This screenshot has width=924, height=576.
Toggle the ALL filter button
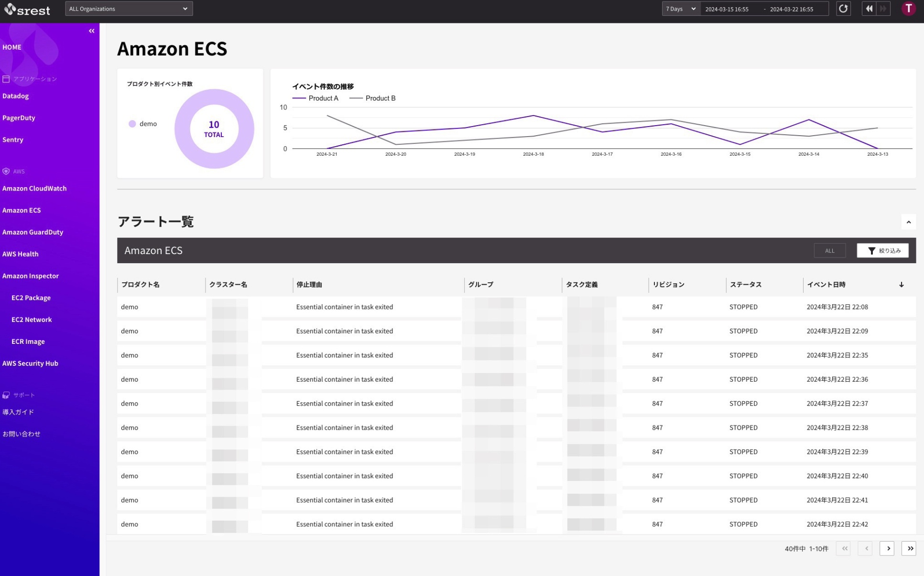pos(829,251)
